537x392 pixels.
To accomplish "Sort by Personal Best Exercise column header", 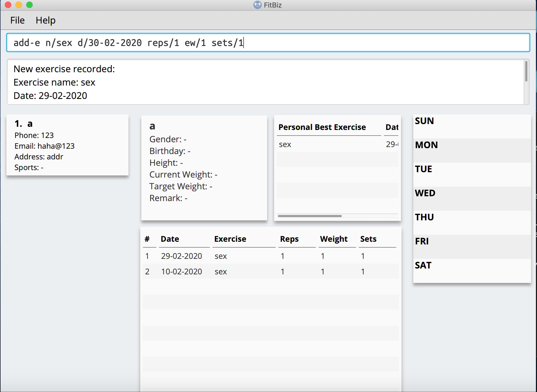I will 322,127.
